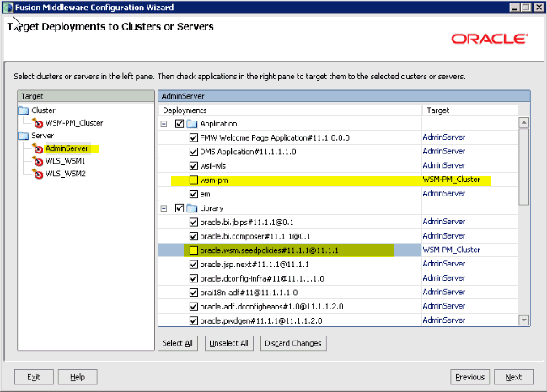Check oracle.wsm.seedpolicies#11.1.1@11.1.1 library
The width and height of the screenshot is (547, 392).
click(193, 250)
